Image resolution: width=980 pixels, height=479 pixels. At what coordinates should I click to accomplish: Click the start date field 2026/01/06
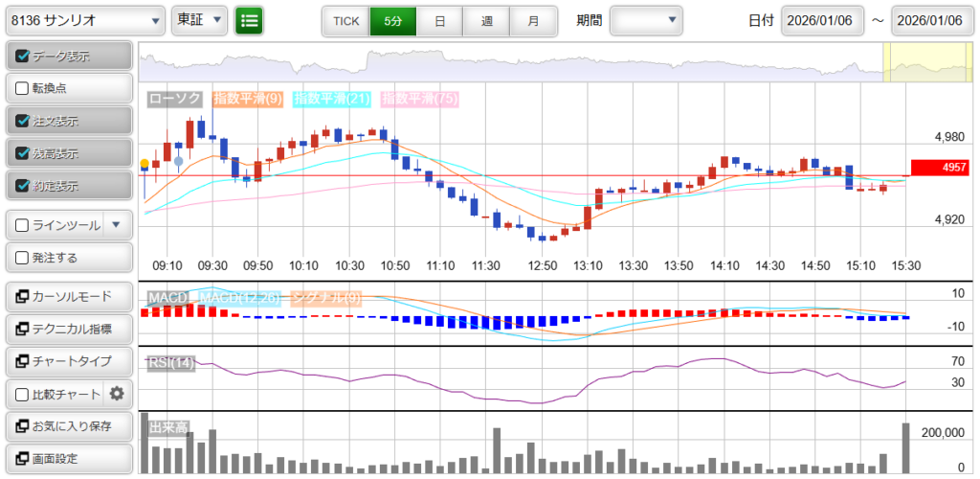822,21
